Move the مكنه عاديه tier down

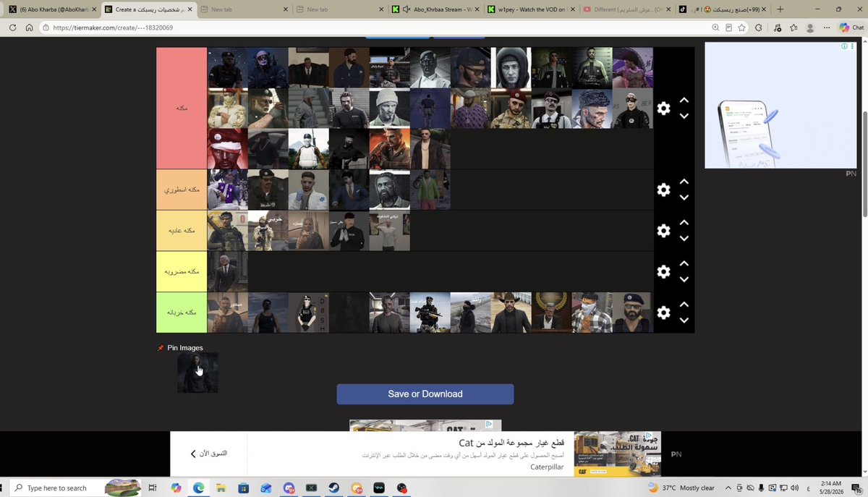(x=684, y=239)
